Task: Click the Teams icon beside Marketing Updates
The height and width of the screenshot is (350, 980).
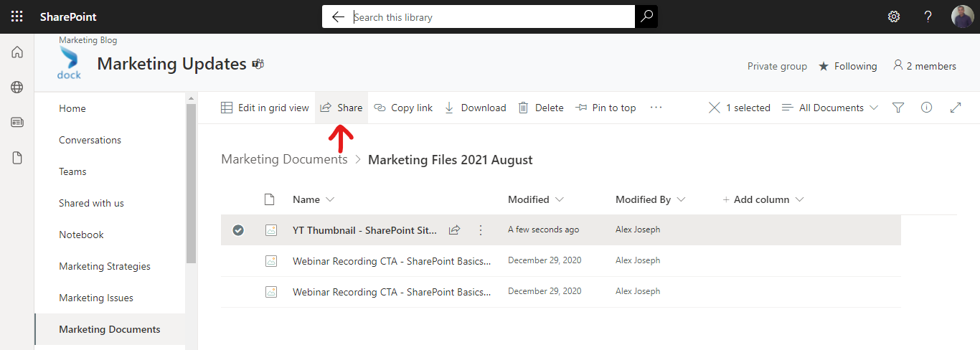Action: tap(258, 64)
